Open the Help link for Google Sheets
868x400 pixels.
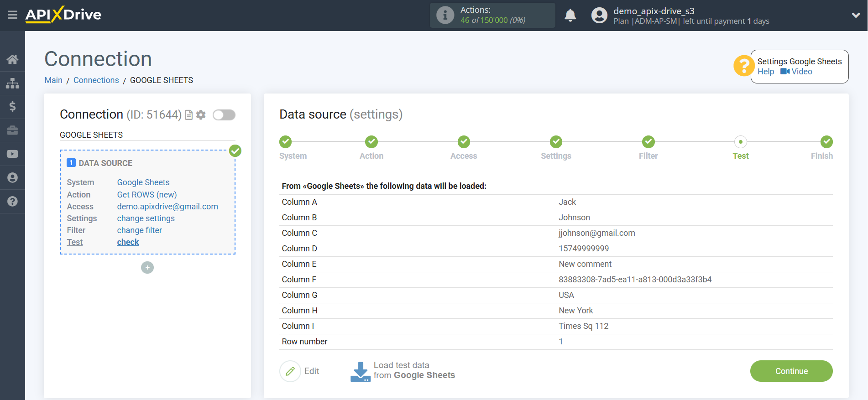click(x=766, y=72)
